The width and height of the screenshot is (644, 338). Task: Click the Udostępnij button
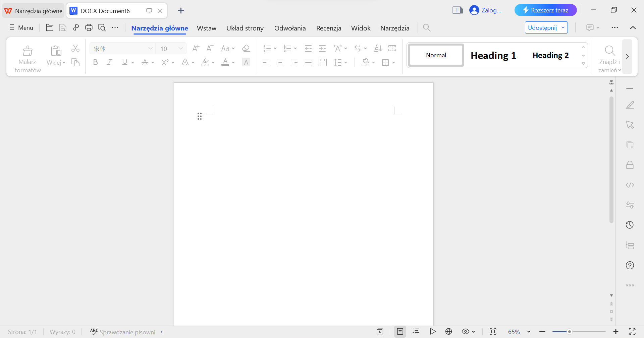[542, 27]
